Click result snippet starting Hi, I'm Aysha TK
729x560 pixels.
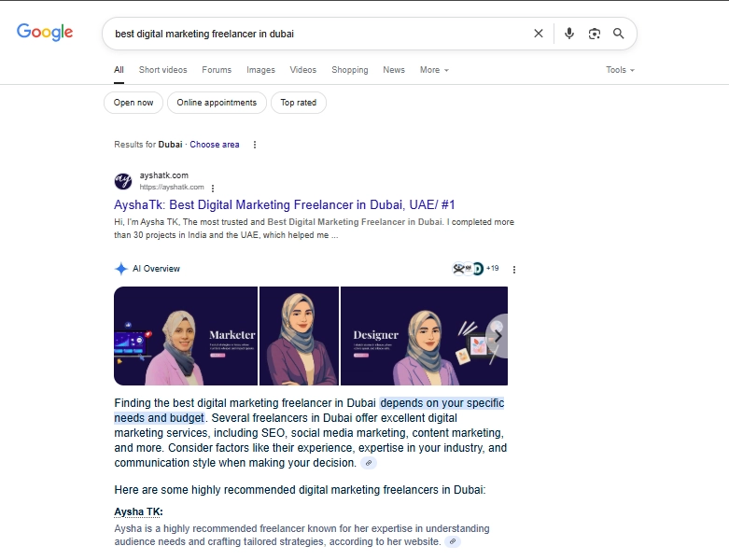314,229
